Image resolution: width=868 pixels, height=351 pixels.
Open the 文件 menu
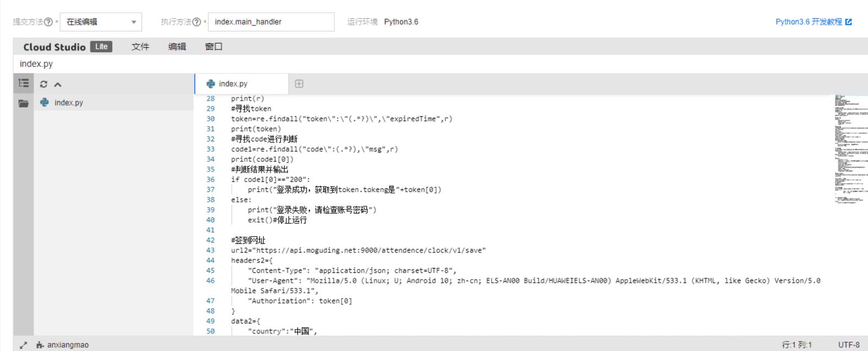click(140, 47)
